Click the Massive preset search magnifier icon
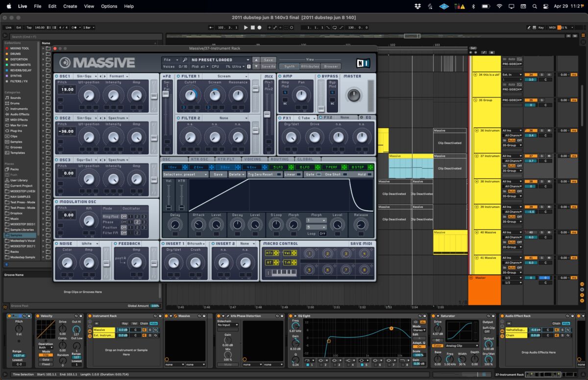588x380 pixels. click(x=185, y=60)
